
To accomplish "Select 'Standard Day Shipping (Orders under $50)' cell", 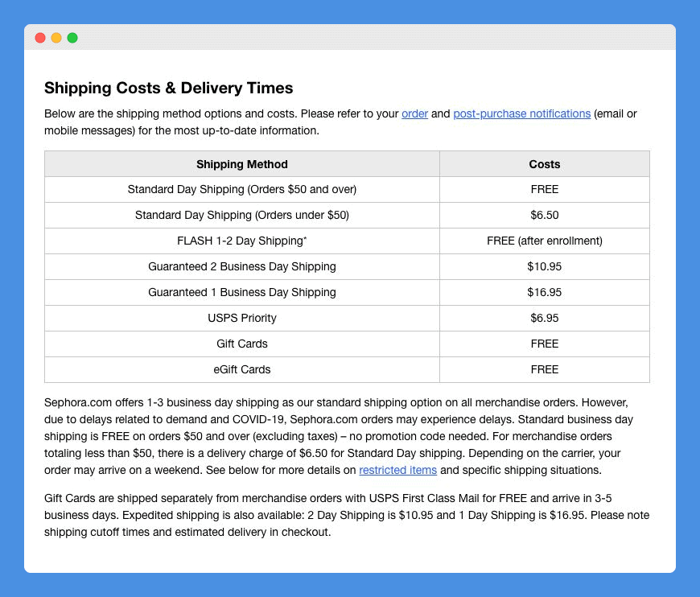I will [x=242, y=215].
